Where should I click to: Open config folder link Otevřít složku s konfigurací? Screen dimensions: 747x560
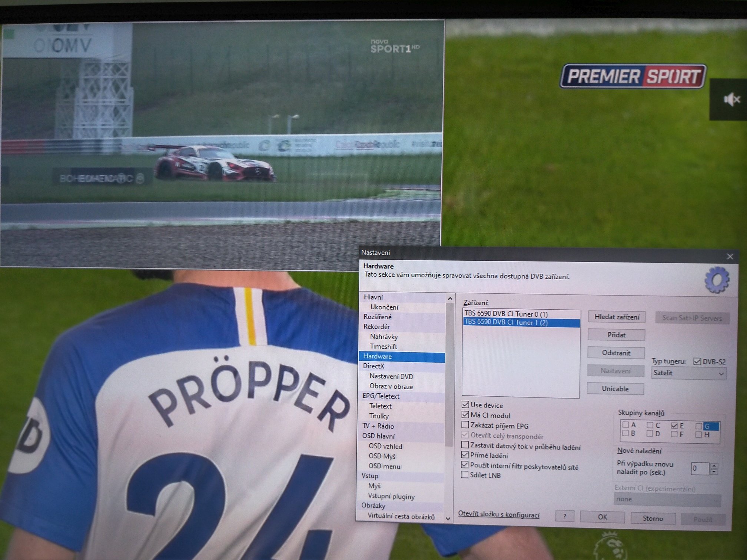point(498,514)
